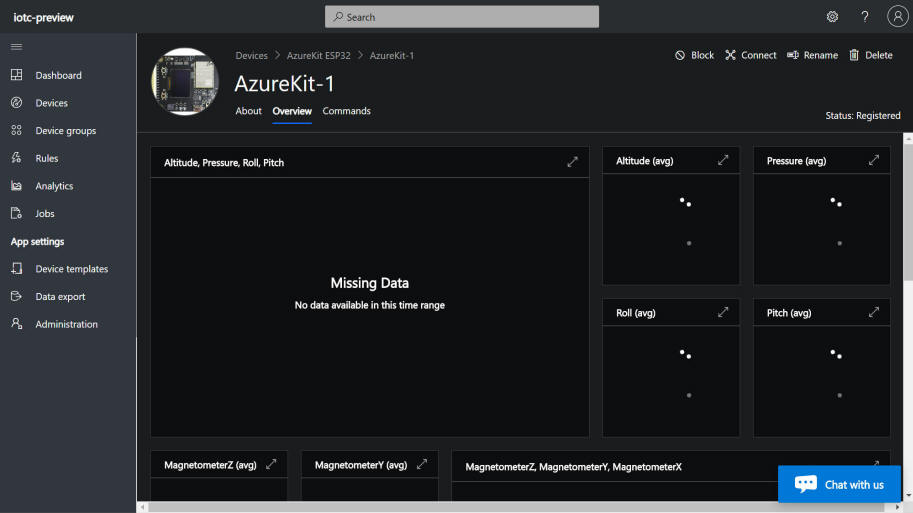Click the AzureKit ESP32 breadcrumb link

[x=319, y=55]
